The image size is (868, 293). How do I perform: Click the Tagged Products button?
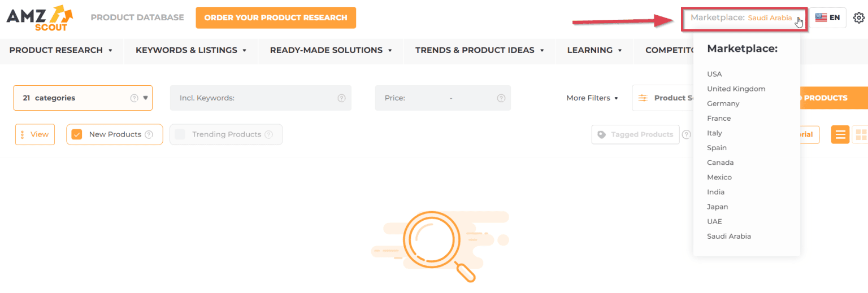(x=636, y=134)
